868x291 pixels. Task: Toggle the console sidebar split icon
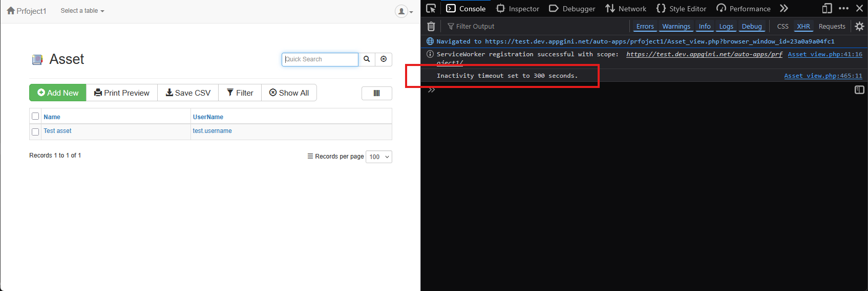coord(859,90)
